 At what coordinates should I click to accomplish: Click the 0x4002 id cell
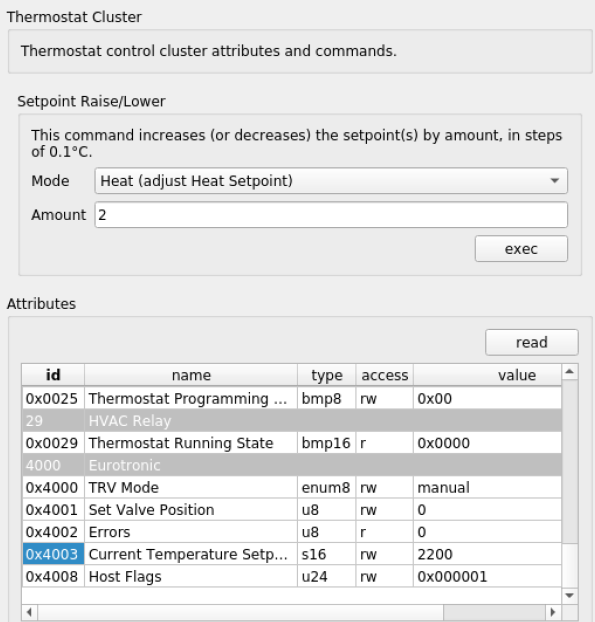[53, 532]
